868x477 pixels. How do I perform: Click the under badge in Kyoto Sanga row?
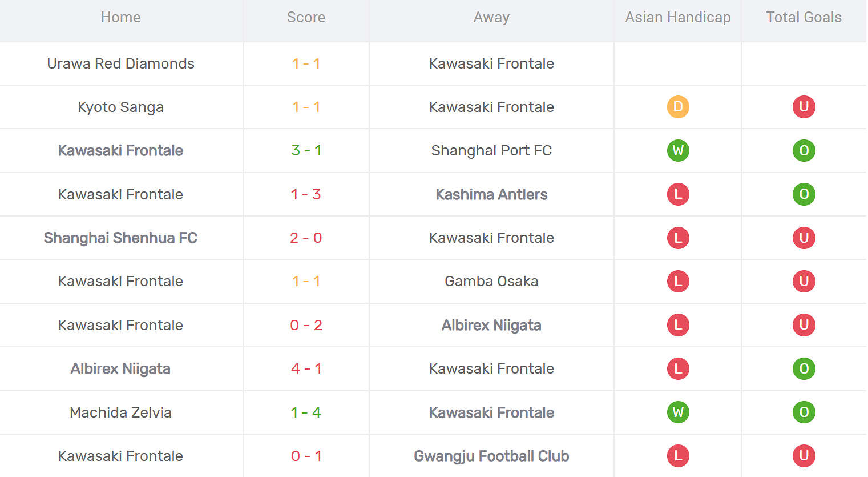(x=804, y=107)
